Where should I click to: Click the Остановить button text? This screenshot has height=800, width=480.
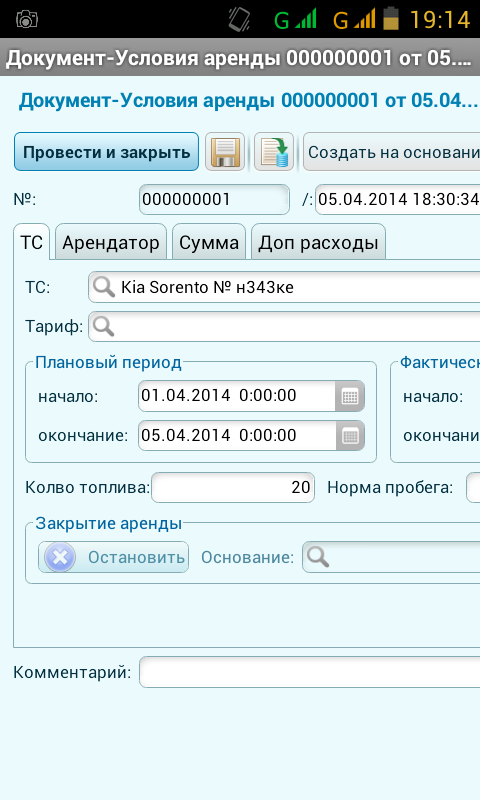click(x=136, y=557)
